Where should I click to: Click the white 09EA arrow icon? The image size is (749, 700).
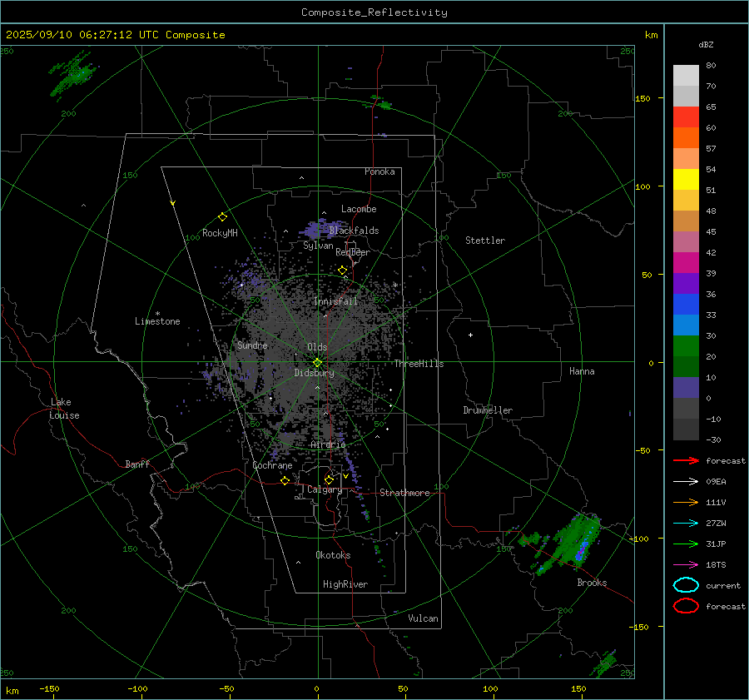coord(686,482)
